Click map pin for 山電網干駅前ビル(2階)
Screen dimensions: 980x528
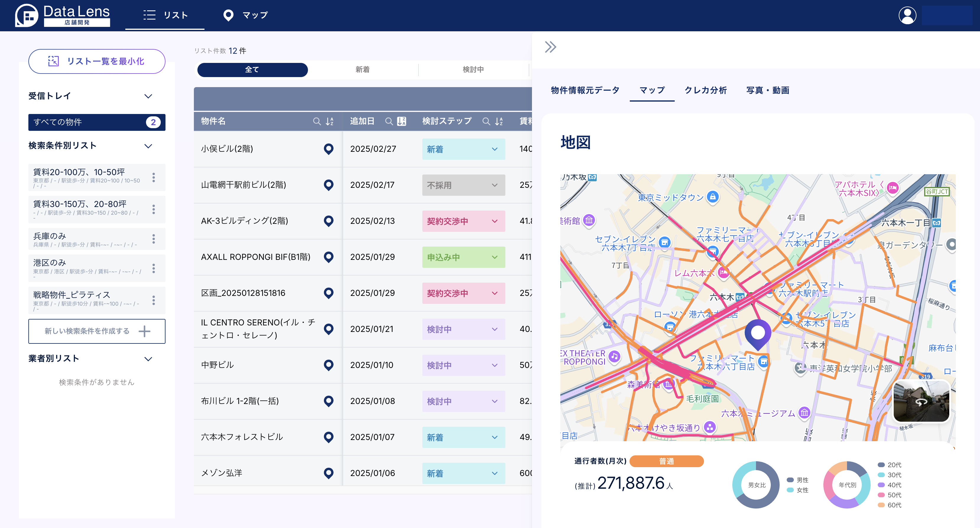tap(328, 185)
